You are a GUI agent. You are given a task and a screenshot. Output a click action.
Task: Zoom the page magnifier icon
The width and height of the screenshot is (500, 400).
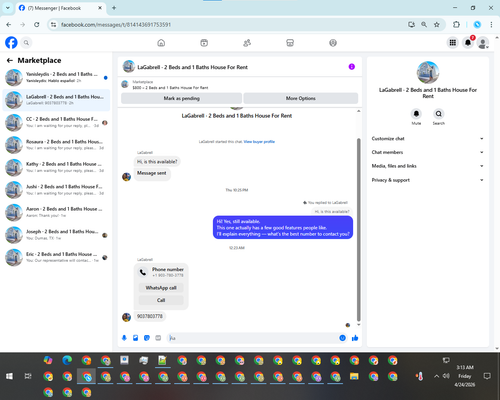tap(424, 25)
